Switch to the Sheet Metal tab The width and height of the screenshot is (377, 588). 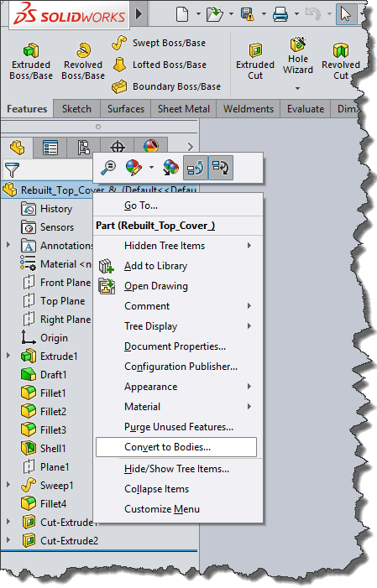click(x=184, y=109)
